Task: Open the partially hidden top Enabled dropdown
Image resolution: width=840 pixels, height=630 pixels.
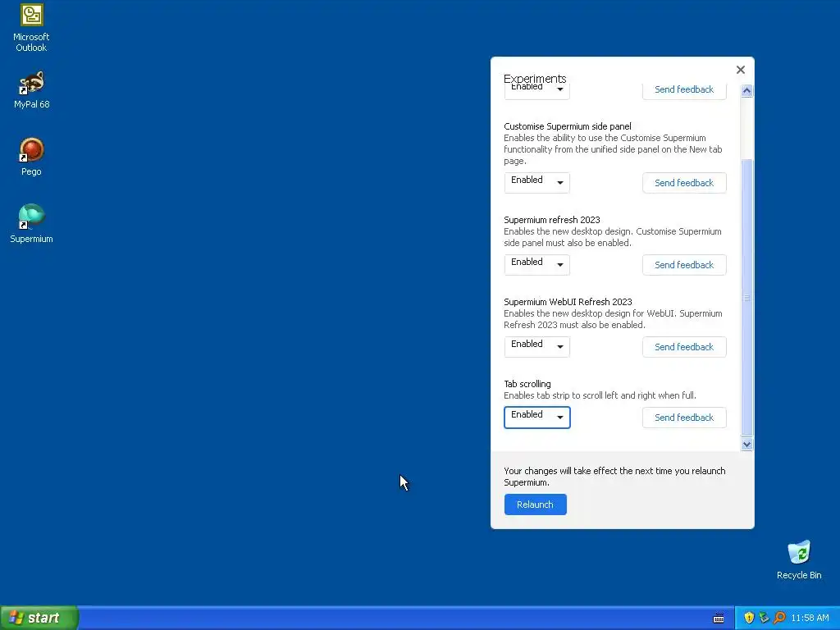Action: coord(536,92)
